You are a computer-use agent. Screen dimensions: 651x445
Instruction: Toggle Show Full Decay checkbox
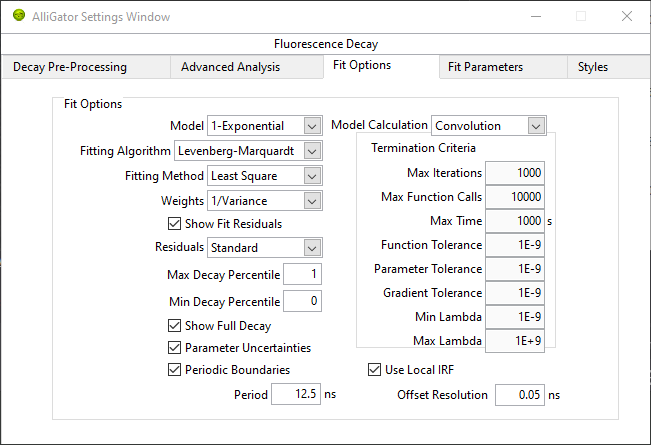coord(174,326)
